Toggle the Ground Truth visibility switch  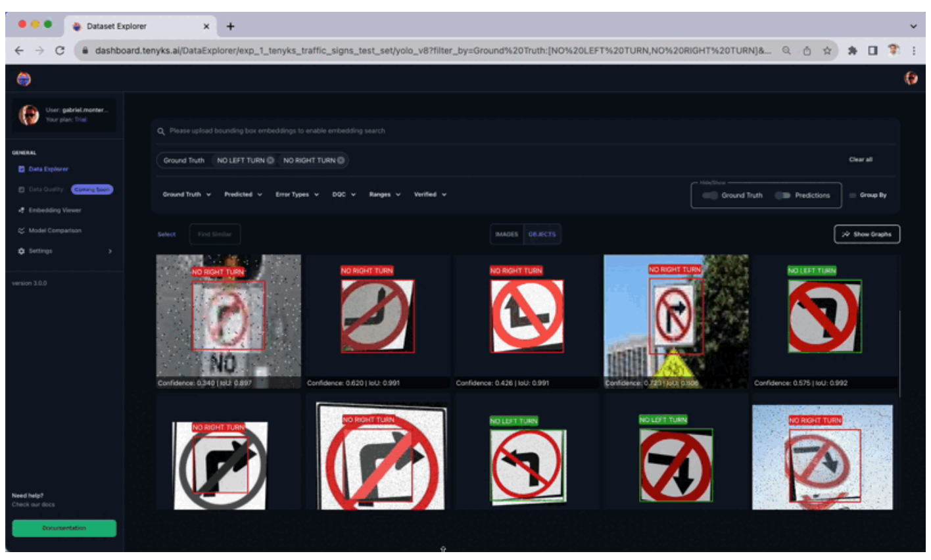click(709, 195)
